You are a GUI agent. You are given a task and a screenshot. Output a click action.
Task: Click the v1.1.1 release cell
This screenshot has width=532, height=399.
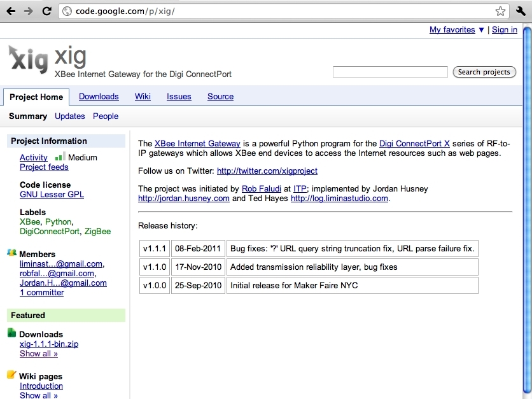point(155,249)
